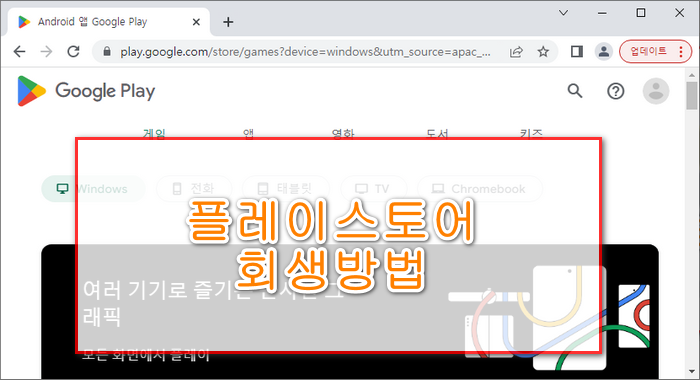View site info via the padlock icon
The width and height of the screenshot is (700, 380).
click(x=106, y=52)
